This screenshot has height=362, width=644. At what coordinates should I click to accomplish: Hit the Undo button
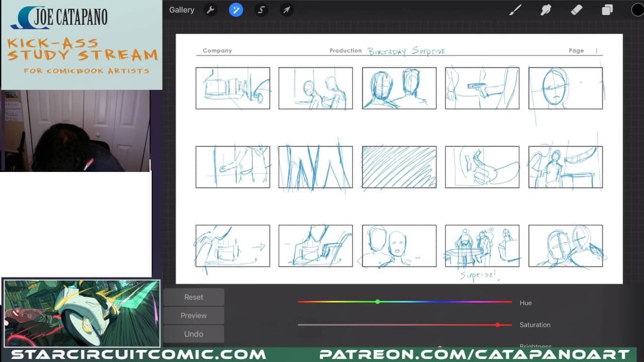[x=194, y=334]
